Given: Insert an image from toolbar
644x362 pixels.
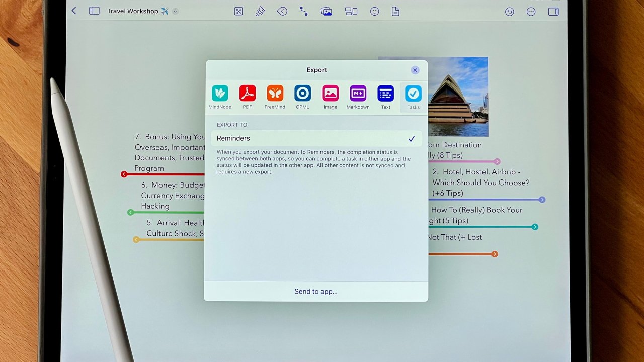Looking at the screenshot, I should tap(327, 11).
